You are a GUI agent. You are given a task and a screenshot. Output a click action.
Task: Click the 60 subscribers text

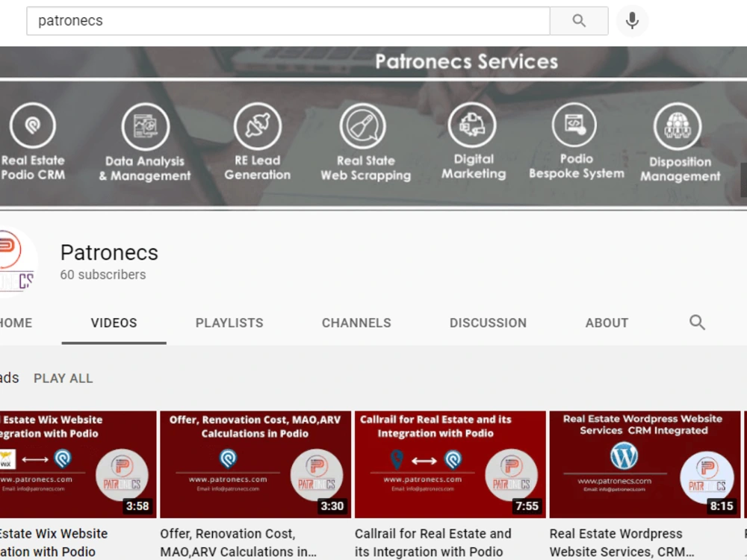pyautogui.click(x=103, y=275)
